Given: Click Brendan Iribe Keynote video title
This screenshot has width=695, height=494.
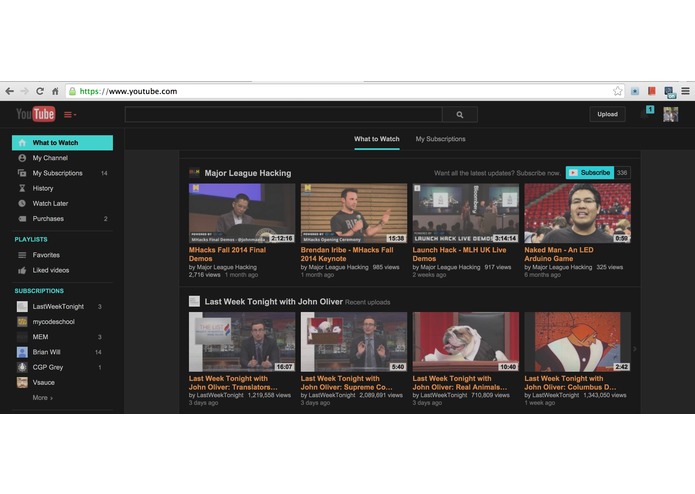Looking at the screenshot, I should point(347,254).
